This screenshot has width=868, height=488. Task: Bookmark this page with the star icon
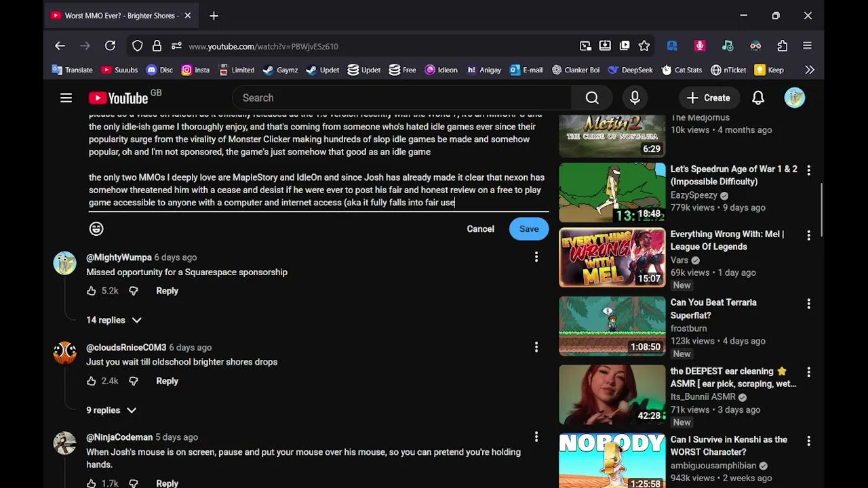pyautogui.click(x=644, y=46)
